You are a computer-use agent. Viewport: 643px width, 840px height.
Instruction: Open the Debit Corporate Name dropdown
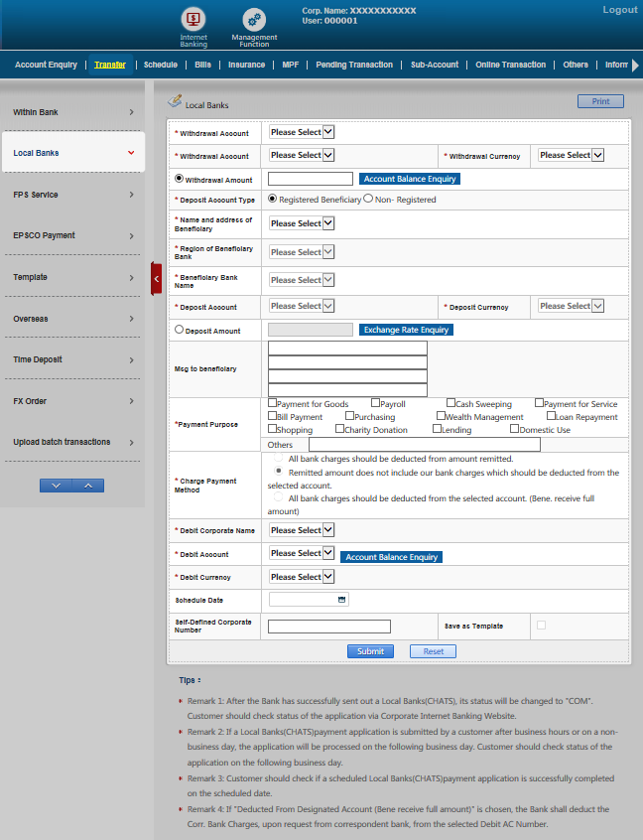pyautogui.click(x=302, y=530)
